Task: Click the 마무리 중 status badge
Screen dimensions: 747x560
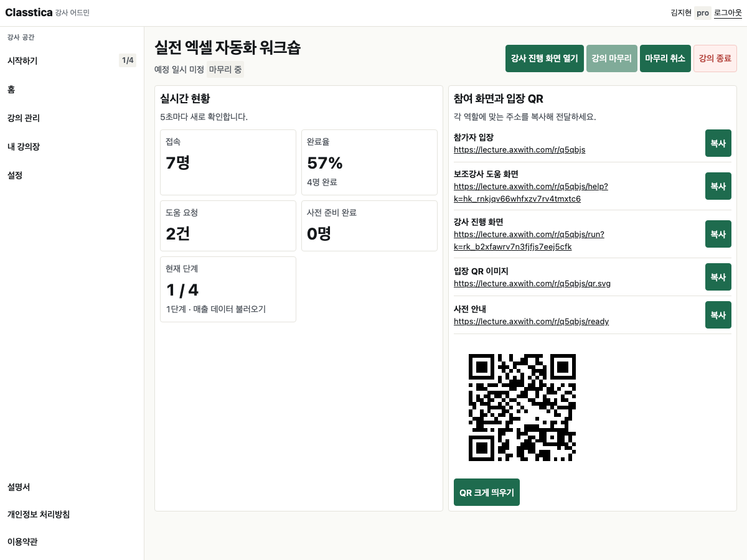Action: coord(225,70)
